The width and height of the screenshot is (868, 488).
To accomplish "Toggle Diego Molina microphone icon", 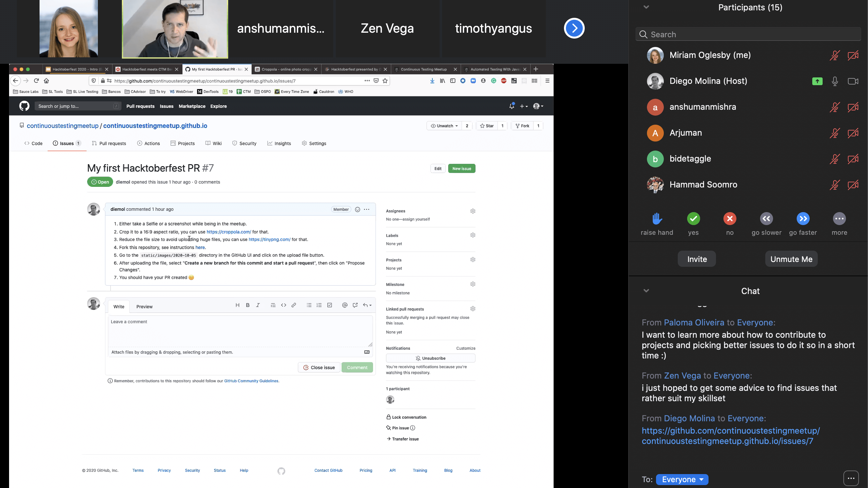I will pos(835,81).
